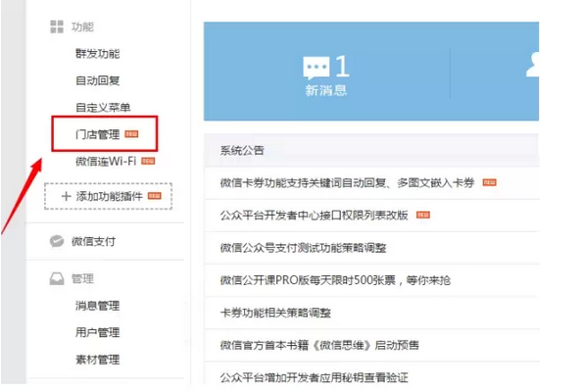Click the new message speech bubble icon
The width and height of the screenshot is (582, 392).
click(x=315, y=68)
